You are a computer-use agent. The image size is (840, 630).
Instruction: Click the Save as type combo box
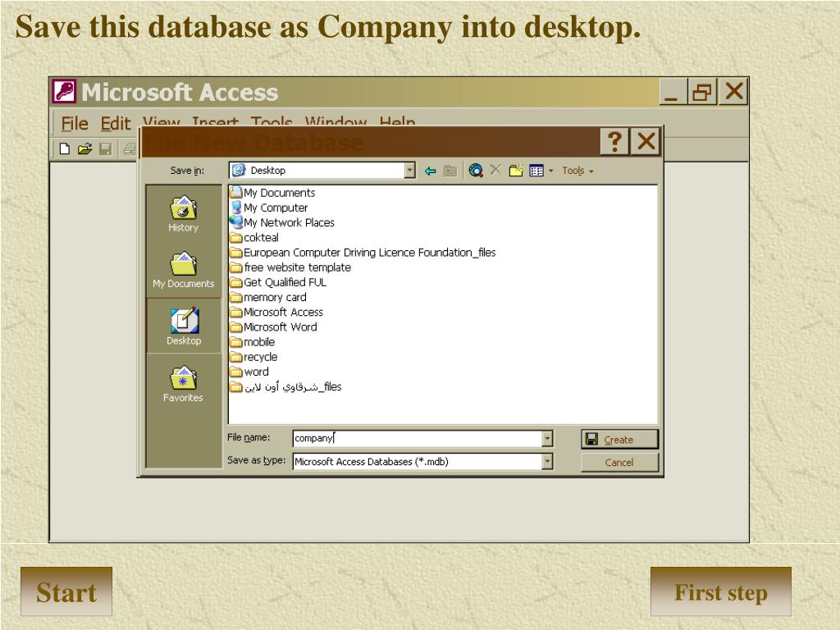pyautogui.click(x=422, y=461)
